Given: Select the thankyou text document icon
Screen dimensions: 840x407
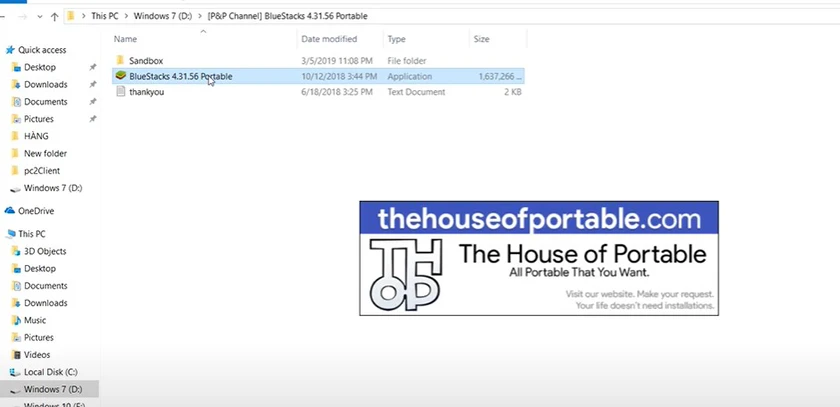Looking at the screenshot, I should click(121, 92).
